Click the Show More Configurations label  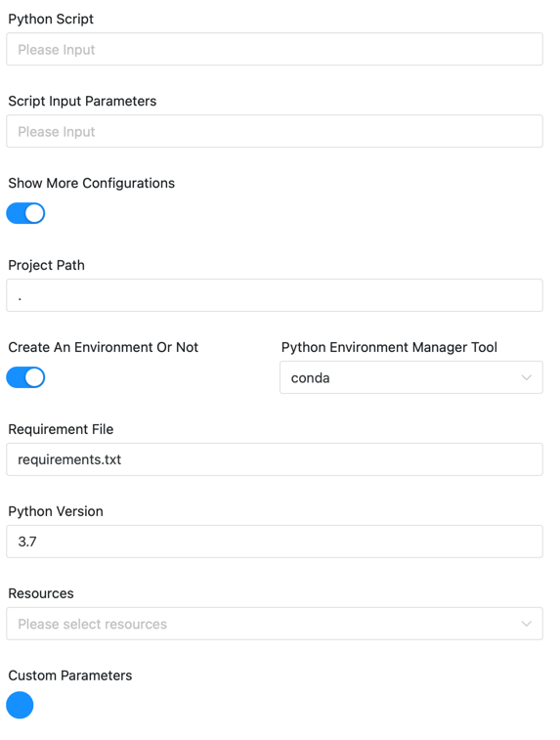[92, 183]
